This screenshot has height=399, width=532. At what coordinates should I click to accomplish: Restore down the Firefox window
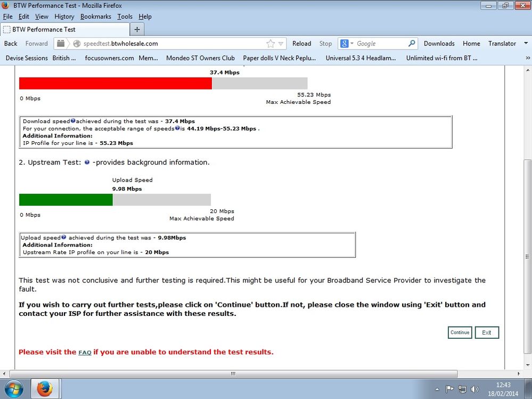pos(505,5)
